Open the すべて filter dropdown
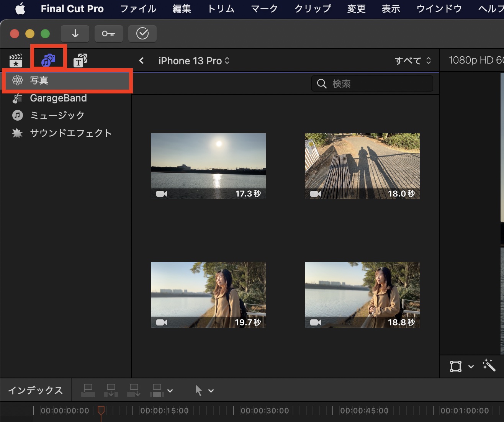Image resolution: width=504 pixels, height=422 pixels. tap(412, 61)
